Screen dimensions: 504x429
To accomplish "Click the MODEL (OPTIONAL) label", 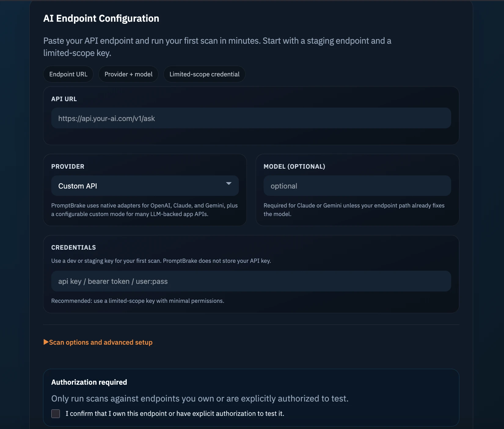I will coord(294,167).
